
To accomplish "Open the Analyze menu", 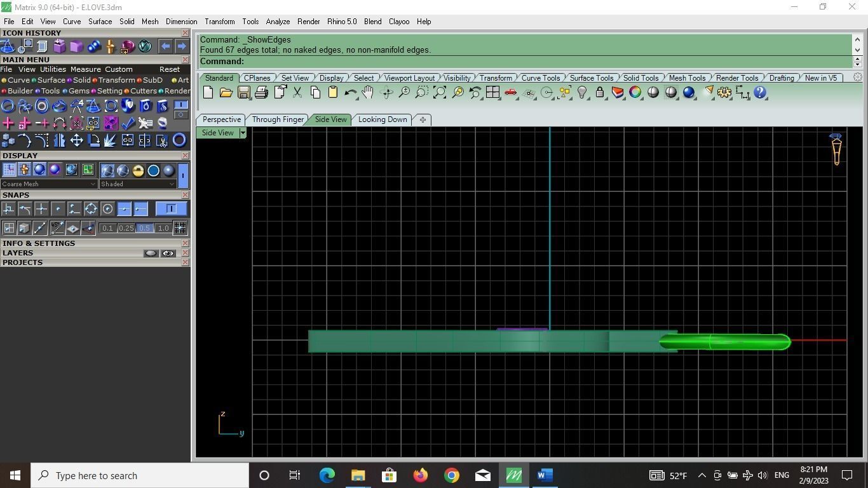I will 278,22.
